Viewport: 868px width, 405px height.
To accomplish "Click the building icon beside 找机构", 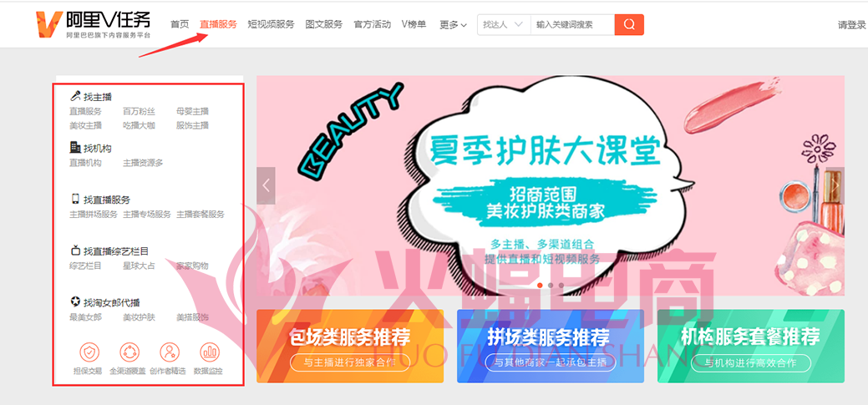I will coord(75,148).
